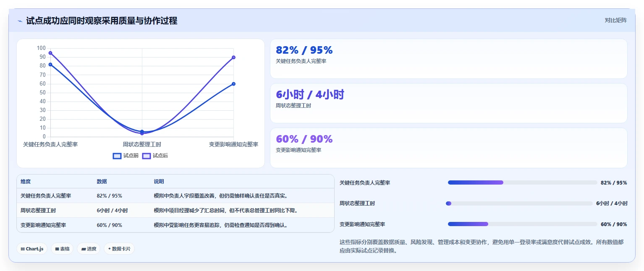The image size is (644, 271).
Task: Click the Chart.js chip
Action: 32,249
